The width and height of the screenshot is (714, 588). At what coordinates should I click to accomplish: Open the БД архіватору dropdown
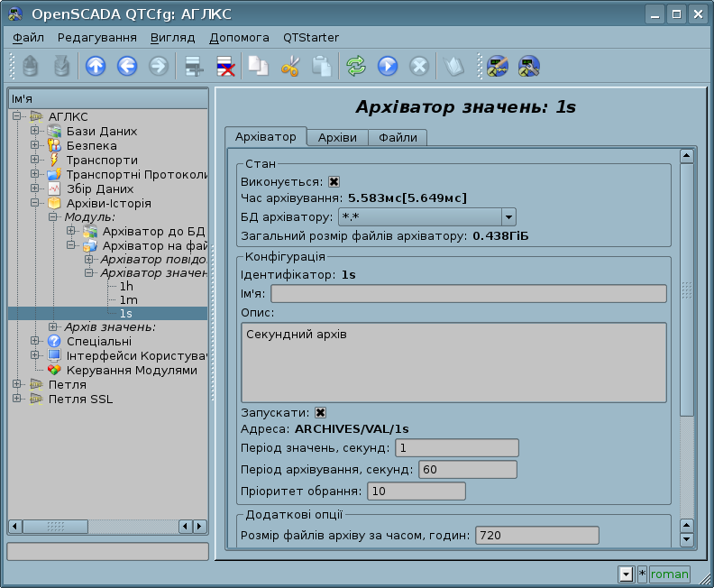[x=508, y=217]
